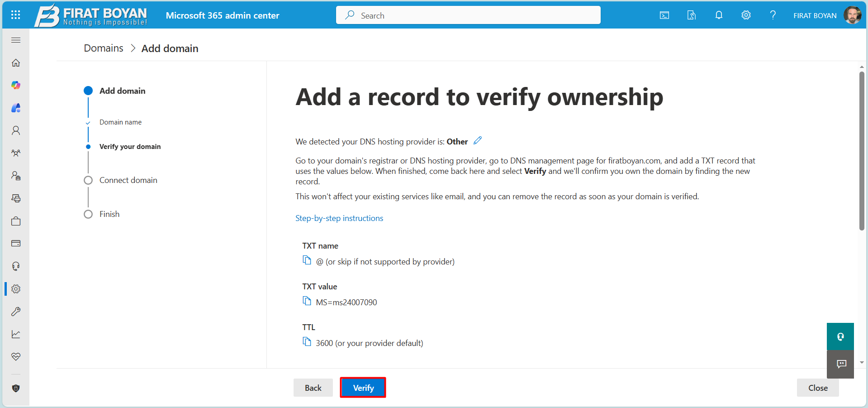Click the Search field
Screen dimensions: 868x408
(468, 15)
